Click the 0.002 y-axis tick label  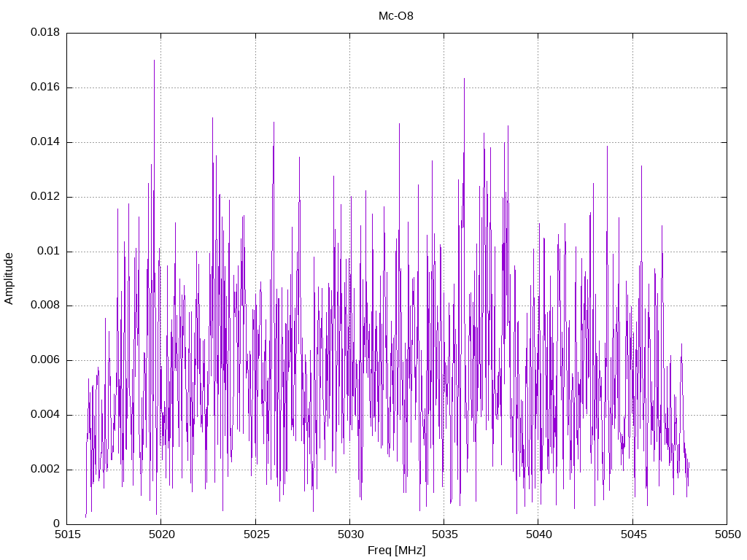click(45, 469)
